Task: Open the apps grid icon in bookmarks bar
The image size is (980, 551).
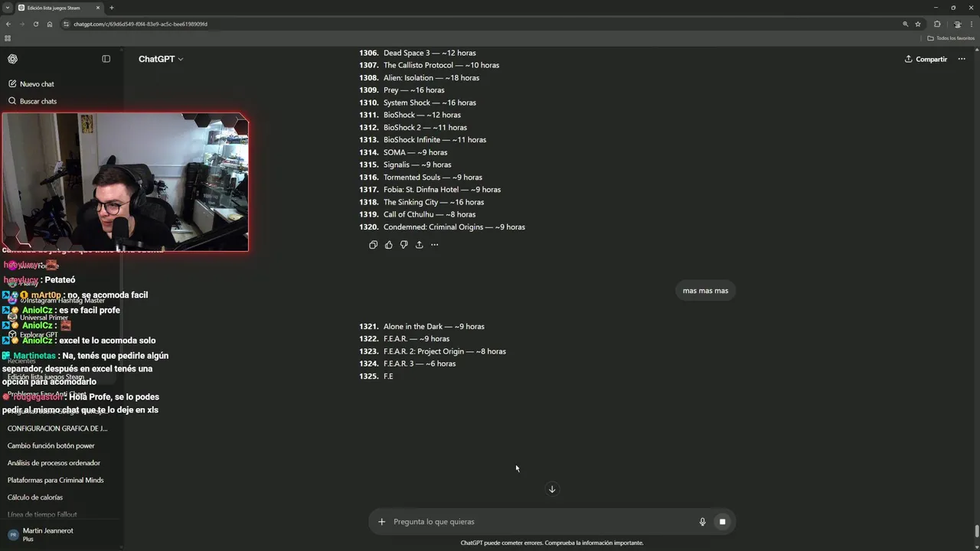Action: [8, 38]
